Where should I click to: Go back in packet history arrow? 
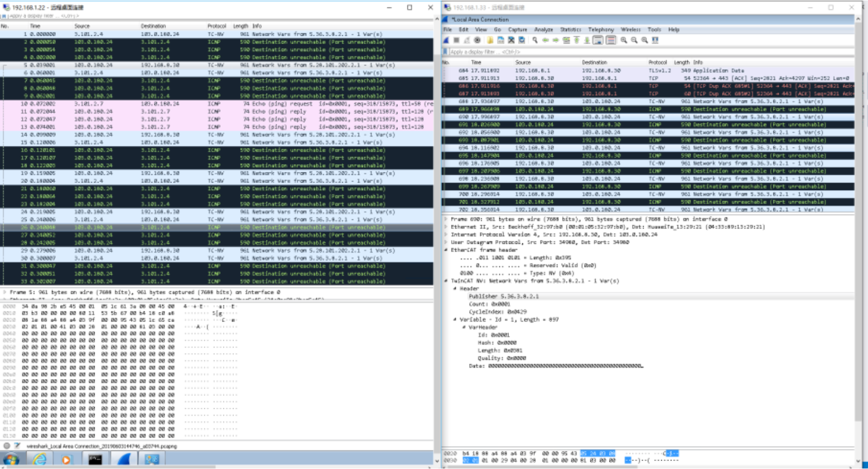pos(546,40)
